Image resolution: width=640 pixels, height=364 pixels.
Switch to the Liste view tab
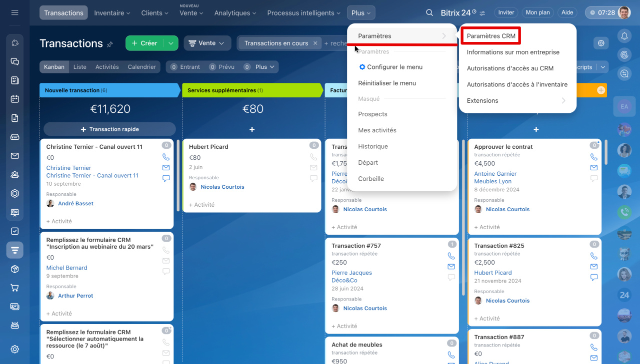tap(79, 67)
